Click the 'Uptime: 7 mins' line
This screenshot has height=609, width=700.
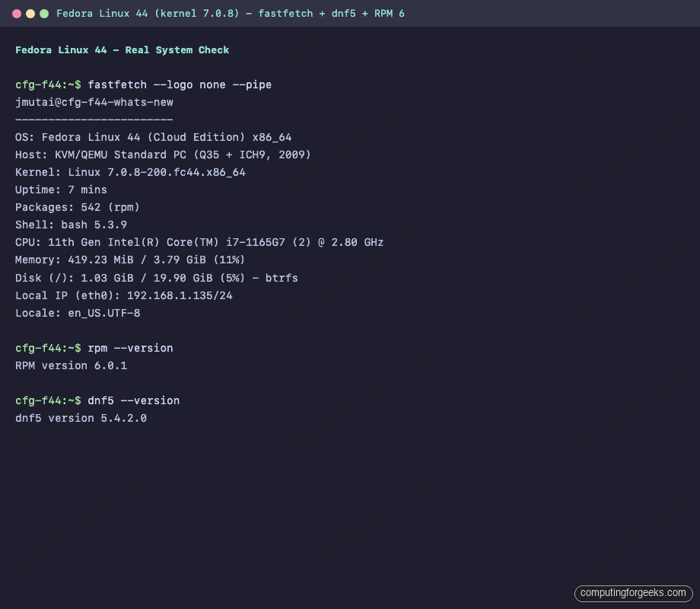pos(61,190)
